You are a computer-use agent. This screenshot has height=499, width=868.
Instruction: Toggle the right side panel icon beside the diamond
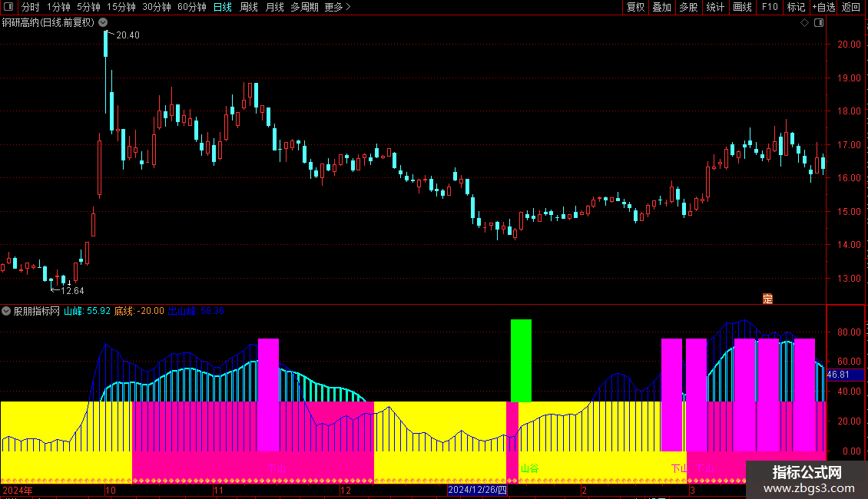(819, 23)
